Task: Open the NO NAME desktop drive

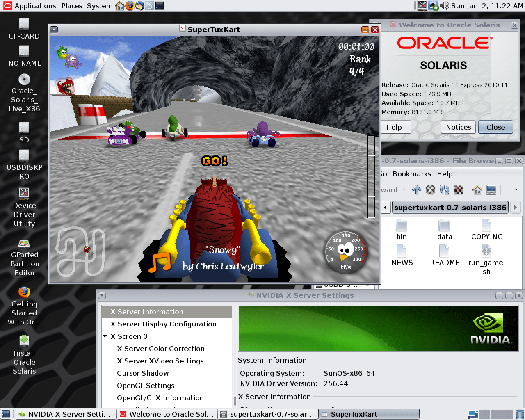Action: click(x=25, y=56)
